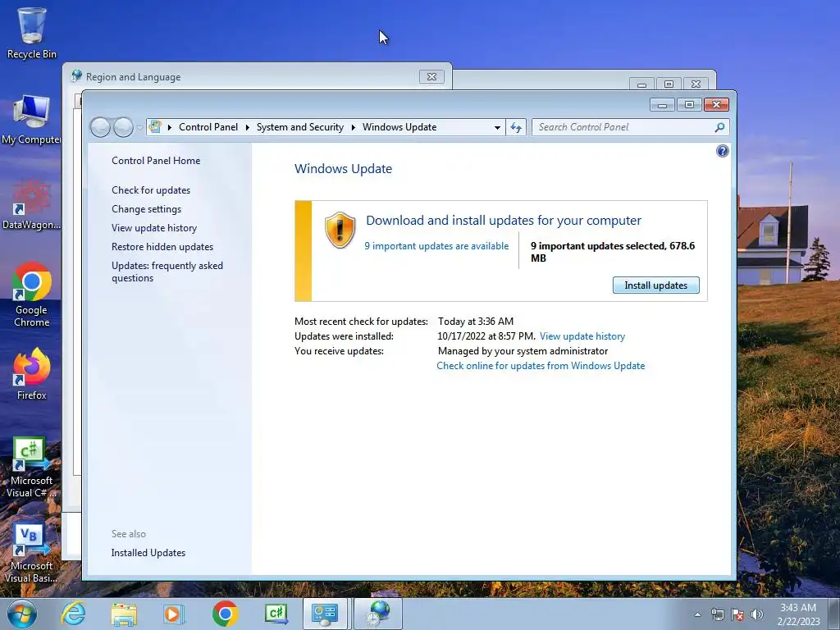Open Recycle Bin desktop icon
Viewport: 840px width, 630px height.
point(32,33)
